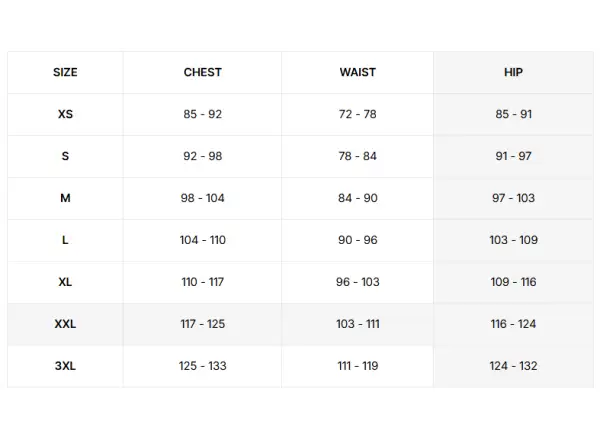Select chest value 104 - 110

pos(202,240)
